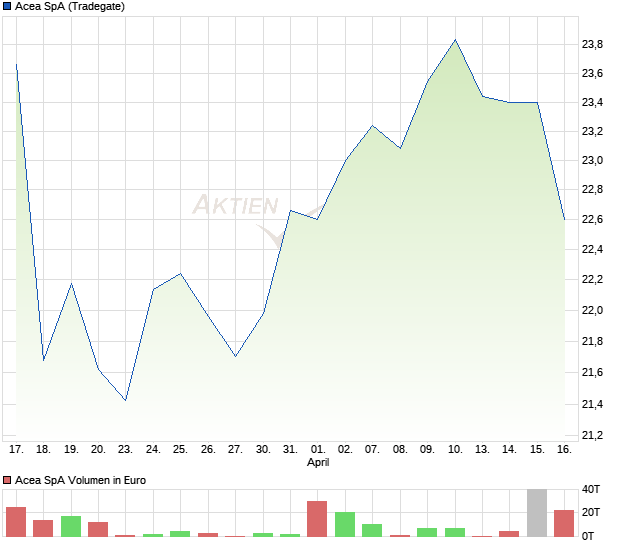Click the tall gray volume bar for 15.
620x546 pixels.
point(537,513)
